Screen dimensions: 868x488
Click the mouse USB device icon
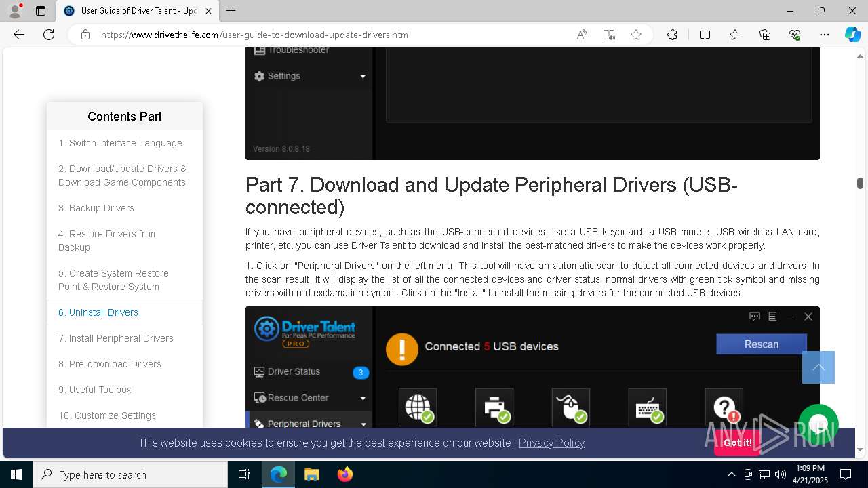click(571, 407)
